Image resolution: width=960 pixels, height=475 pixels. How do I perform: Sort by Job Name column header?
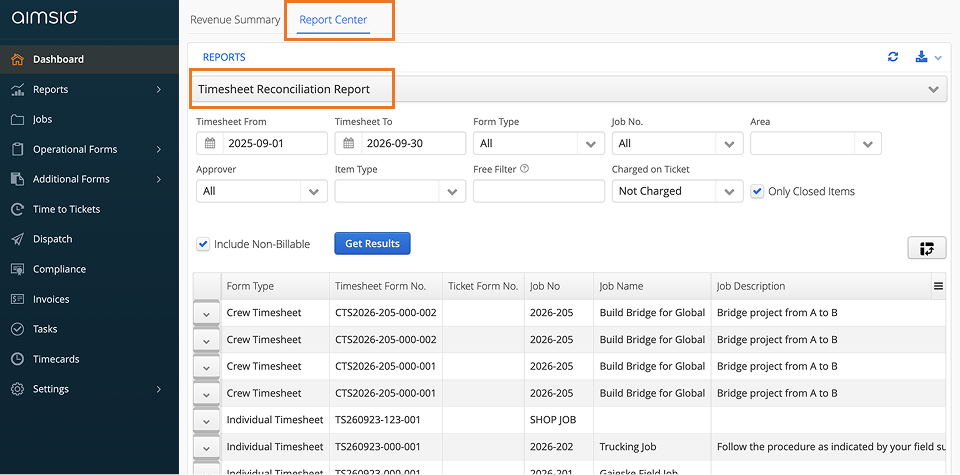click(x=652, y=286)
